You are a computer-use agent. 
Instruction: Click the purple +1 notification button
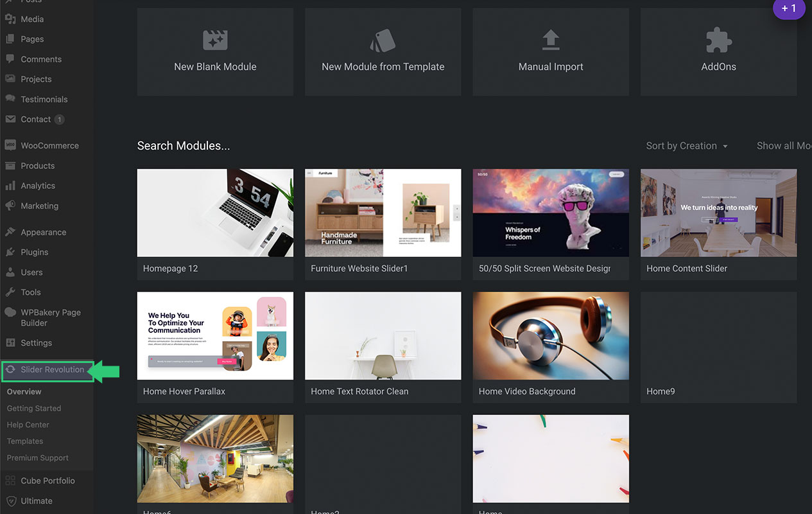pyautogui.click(x=789, y=9)
